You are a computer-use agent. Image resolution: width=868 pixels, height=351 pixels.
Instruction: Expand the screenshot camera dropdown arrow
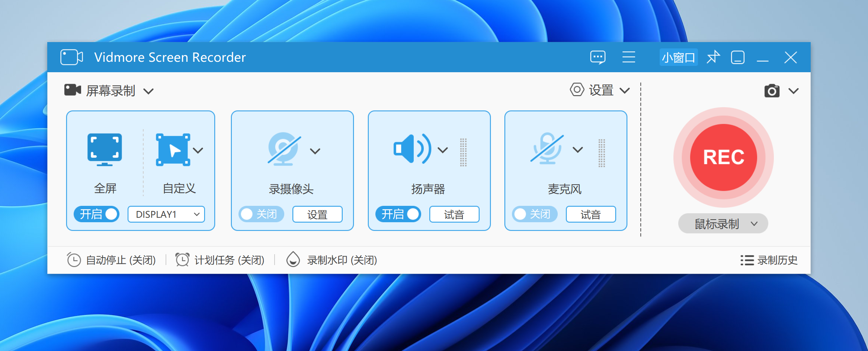794,91
